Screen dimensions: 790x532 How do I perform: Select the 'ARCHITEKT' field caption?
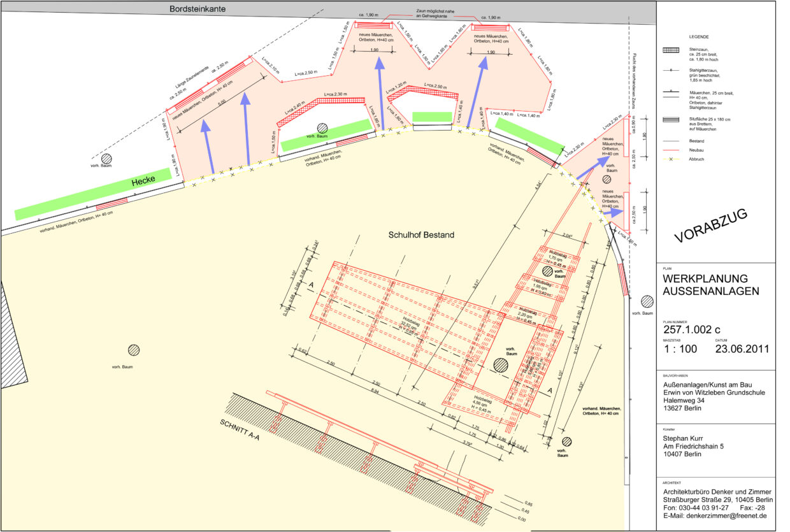tap(672, 482)
